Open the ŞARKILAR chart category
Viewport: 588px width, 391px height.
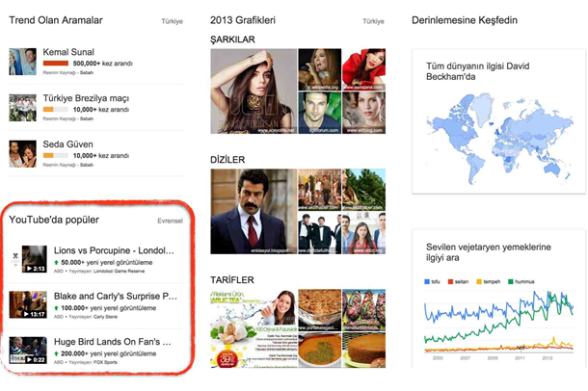pos(232,39)
